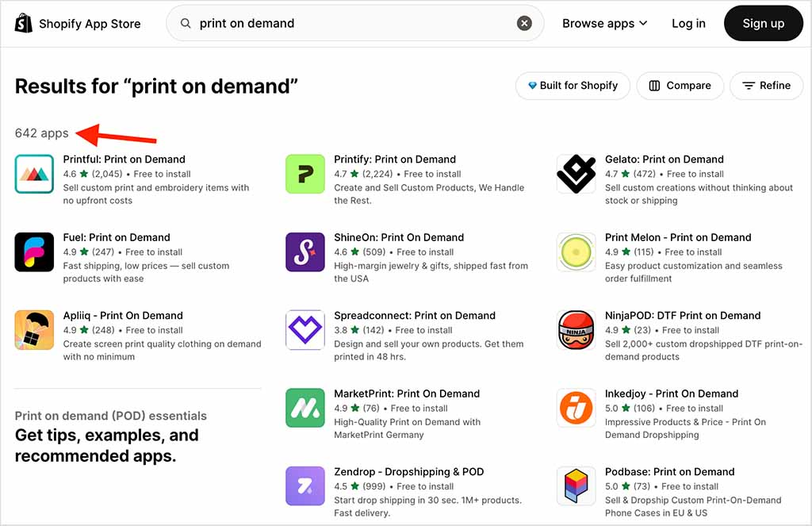Click Printful's rating star
This screenshot has width=812, height=526.
[x=84, y=174]
